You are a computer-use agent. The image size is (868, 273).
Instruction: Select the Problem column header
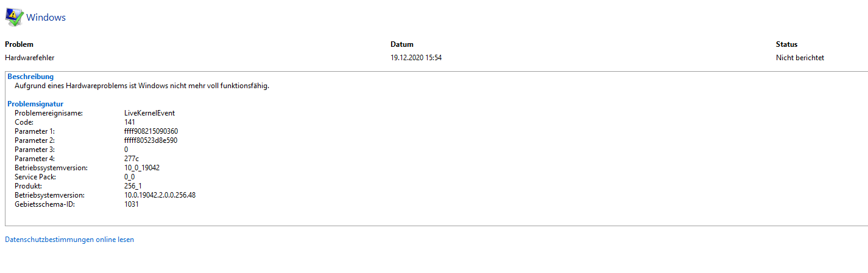pyautogui.click(x=19, y=44)
